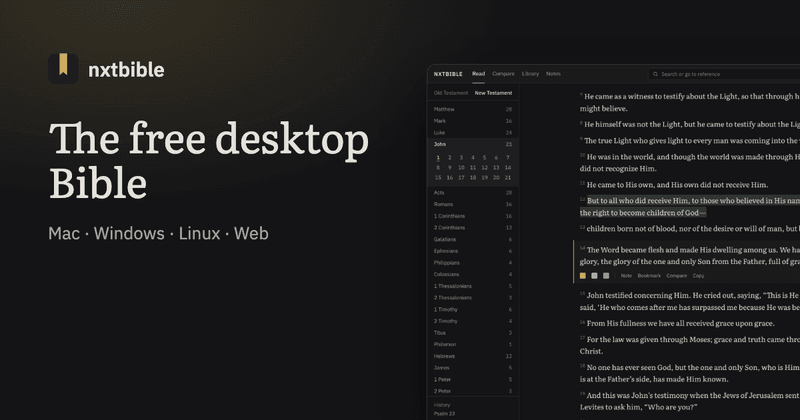The height and width of the screenshot is (420, 800).
Task: Expand the Romans book entry
Action: click(x=472, y=204)
